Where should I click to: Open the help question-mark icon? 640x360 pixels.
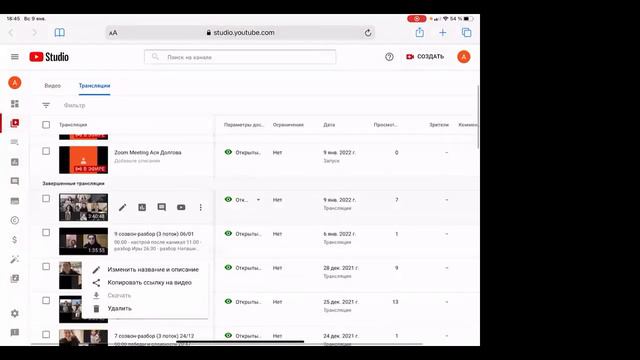389,57
